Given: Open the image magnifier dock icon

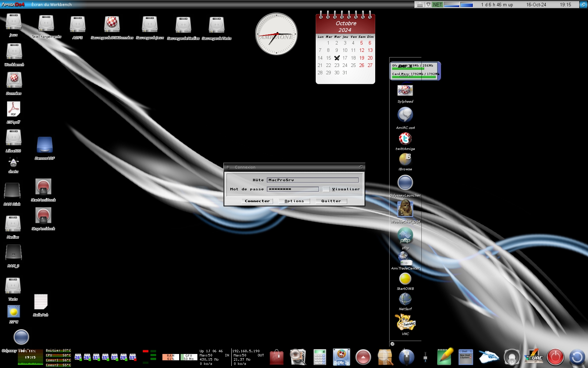Looking at the screenshot, I should (298, 357).
